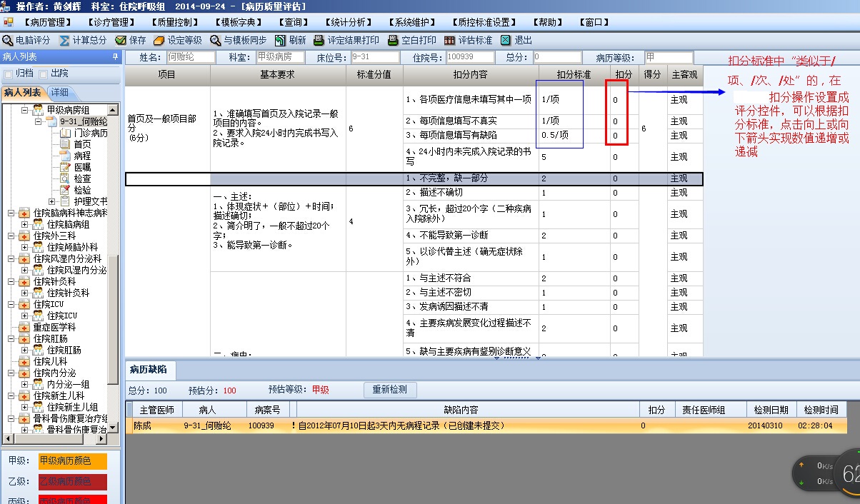
Task: Select 重症医学科 department in tree
Action: [x=56, y=327]
